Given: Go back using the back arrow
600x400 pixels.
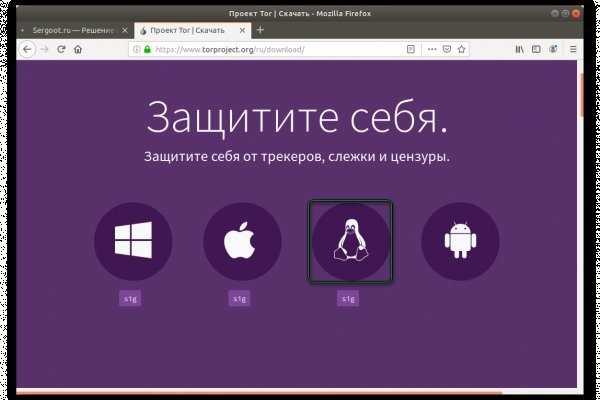Looking at the screenshot, I should tap(28, 48).
